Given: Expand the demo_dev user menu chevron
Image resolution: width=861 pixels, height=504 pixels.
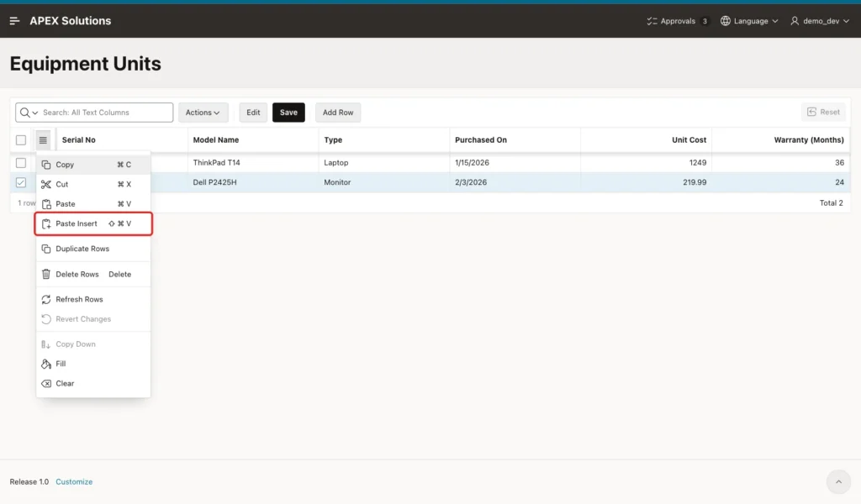Looking at the screenshot, I should 846,21.
